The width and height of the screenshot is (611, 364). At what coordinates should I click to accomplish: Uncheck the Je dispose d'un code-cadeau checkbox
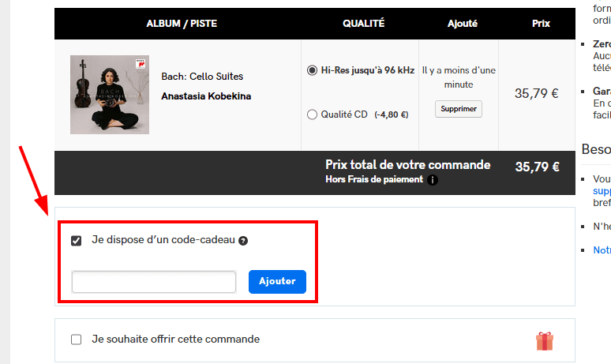click(x=77, y=241)
